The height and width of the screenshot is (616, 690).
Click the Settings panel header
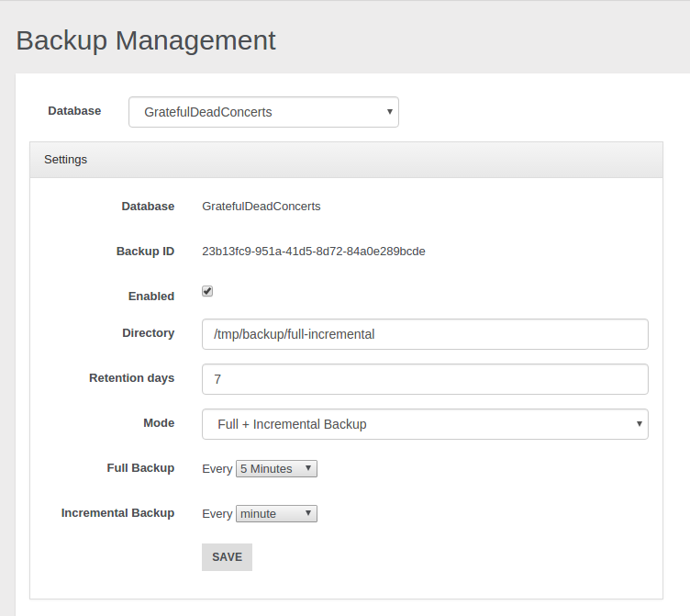(346, 160)
